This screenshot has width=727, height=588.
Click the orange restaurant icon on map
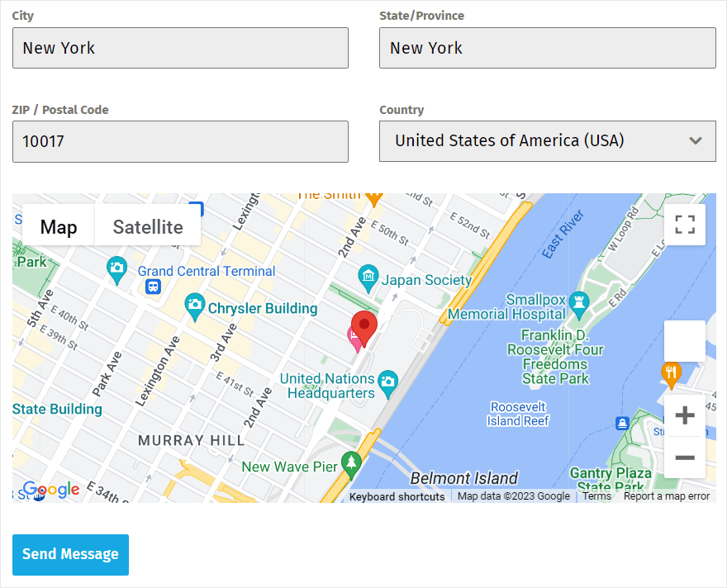(671, 373)
